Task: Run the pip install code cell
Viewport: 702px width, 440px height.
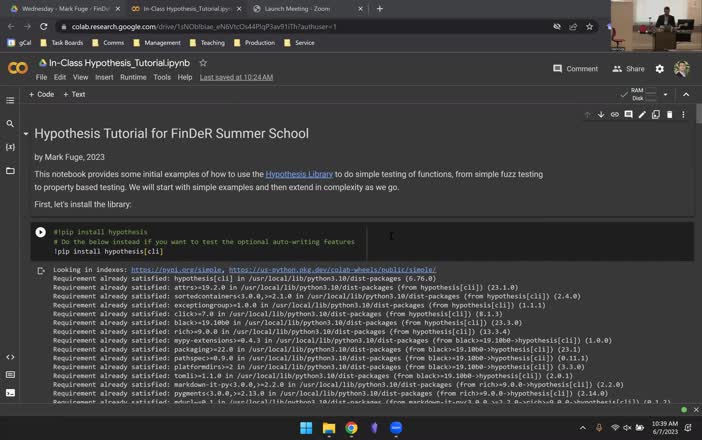Action: [41, 232]
